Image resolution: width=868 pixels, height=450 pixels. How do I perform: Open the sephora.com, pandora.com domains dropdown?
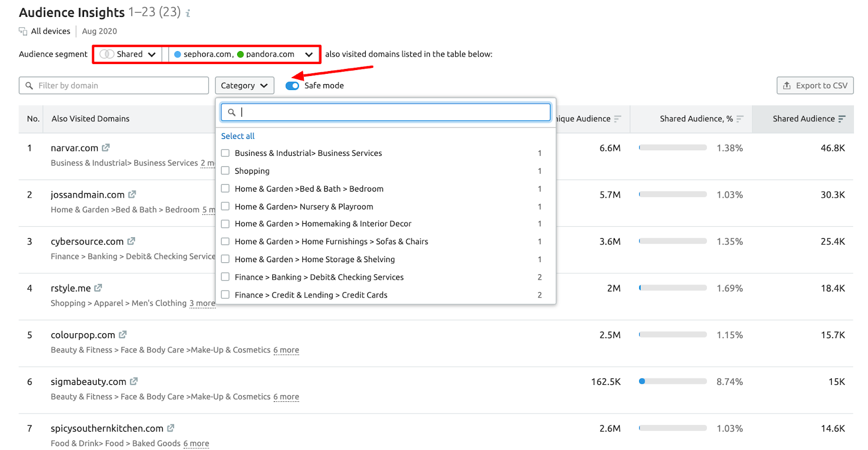(244, 54)
